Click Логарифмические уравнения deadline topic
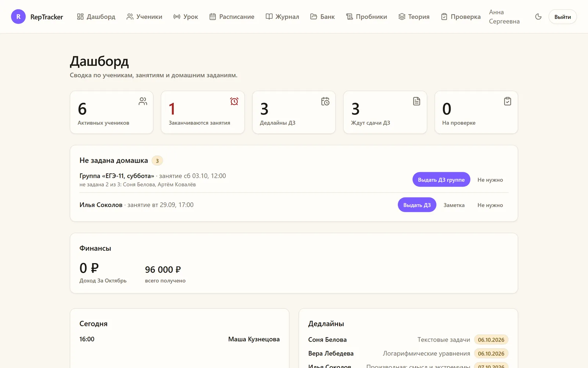This screenshot has width=588, height=368. click(x=426, y=354)
